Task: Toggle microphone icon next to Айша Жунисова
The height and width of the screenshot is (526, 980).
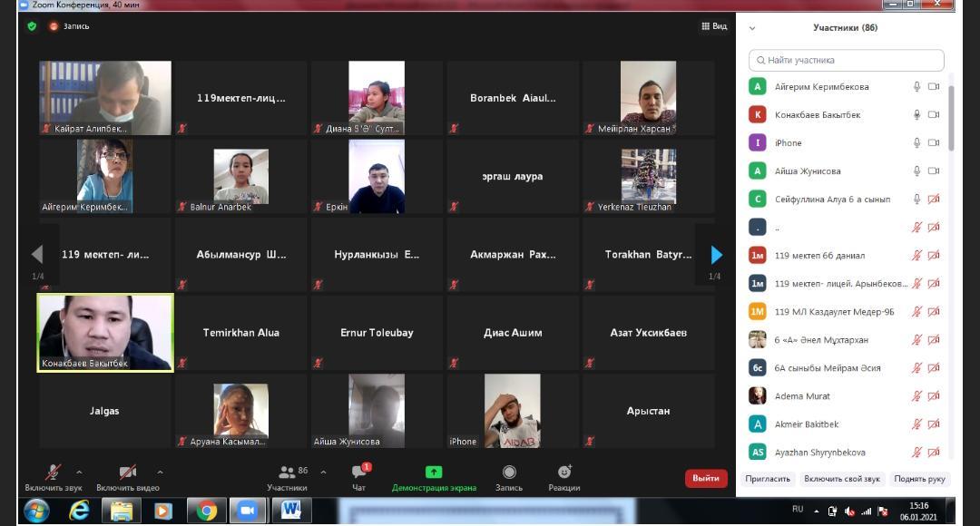Action: point(917,171)
